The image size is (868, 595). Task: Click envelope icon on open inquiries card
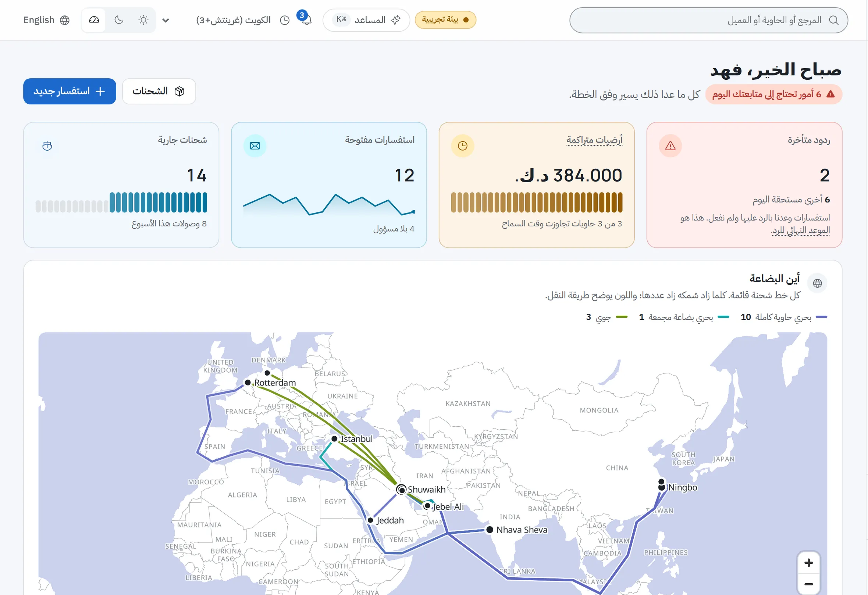255,146
